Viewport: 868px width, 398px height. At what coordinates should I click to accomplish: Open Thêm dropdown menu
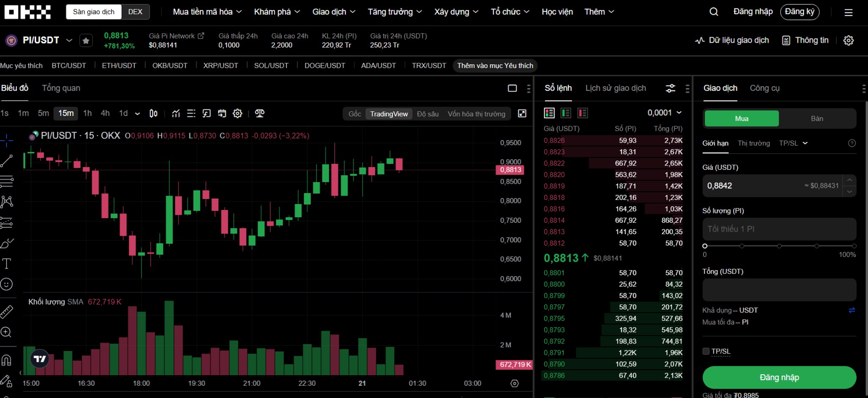pos(599,12)
